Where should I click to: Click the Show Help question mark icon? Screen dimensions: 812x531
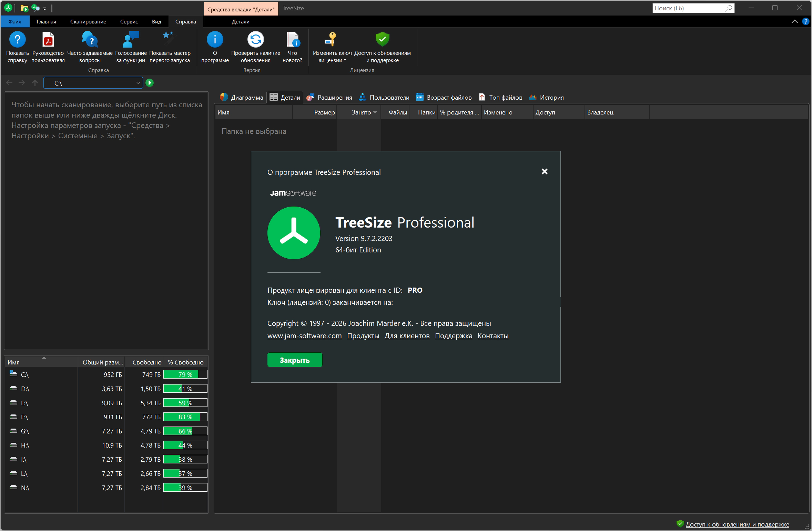pos(17,40)
